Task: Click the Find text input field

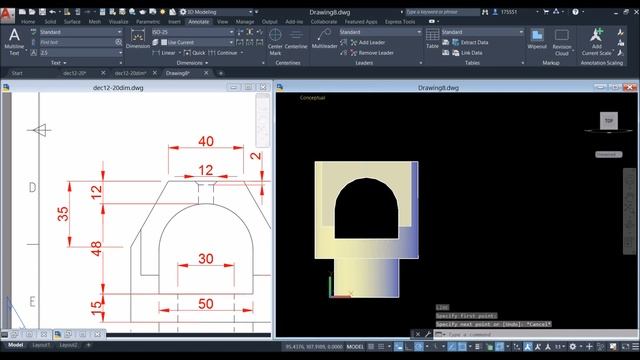Action: pyautogui.click(x=77, y=42)
